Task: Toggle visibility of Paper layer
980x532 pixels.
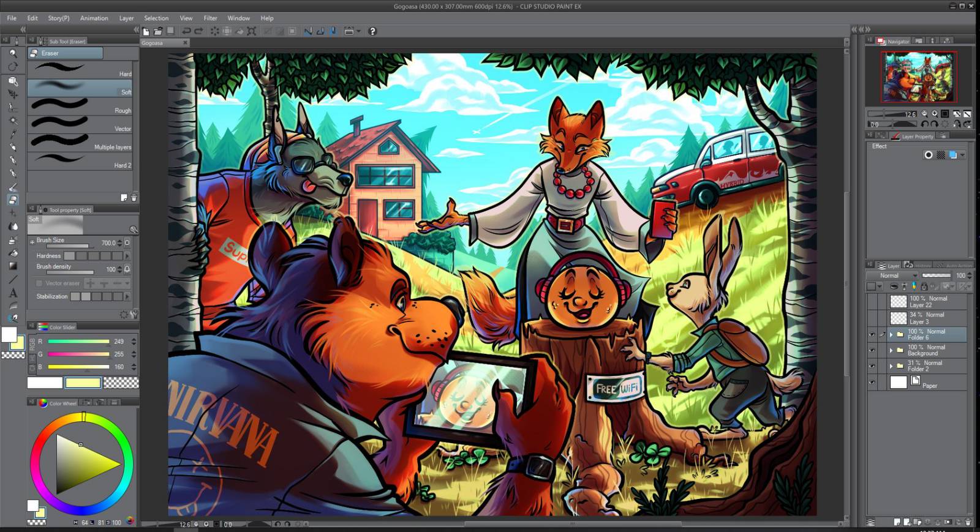Action: point(872,382)
